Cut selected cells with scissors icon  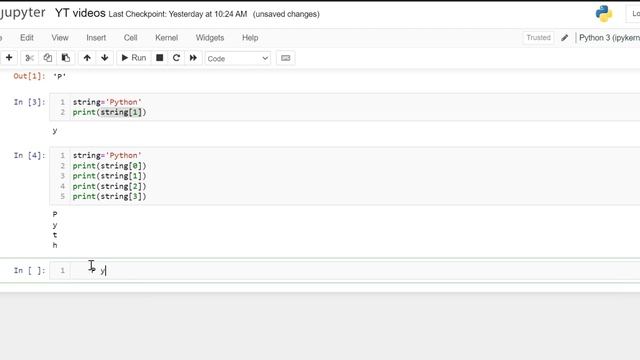(29, 58)
